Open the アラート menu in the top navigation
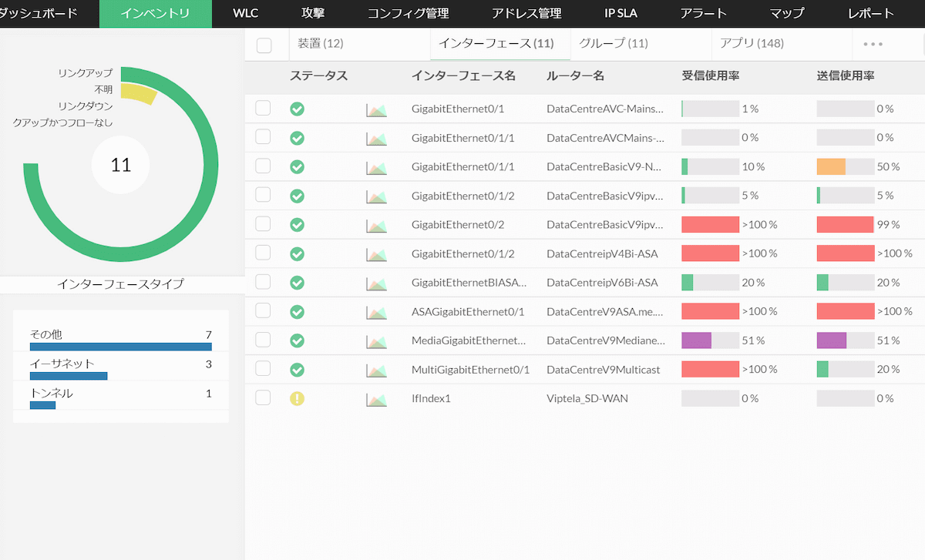This screenshot has width=925, height=560. click(703, 13)
